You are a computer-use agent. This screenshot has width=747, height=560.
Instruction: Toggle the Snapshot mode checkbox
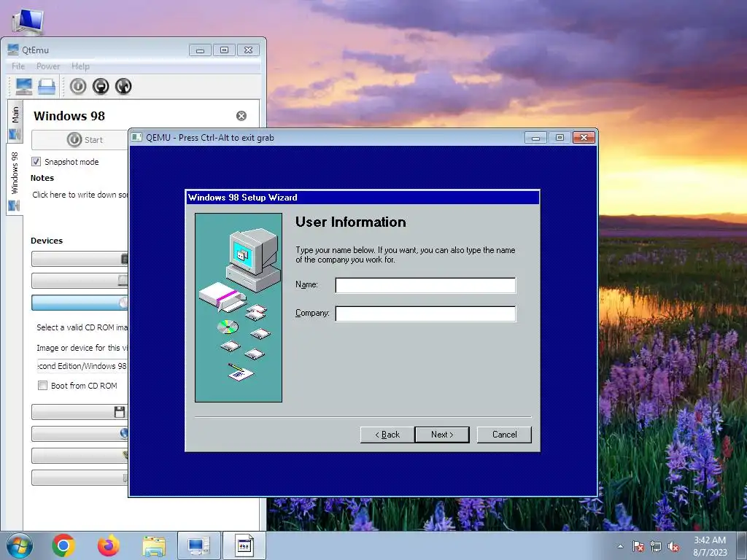(36, 161)
